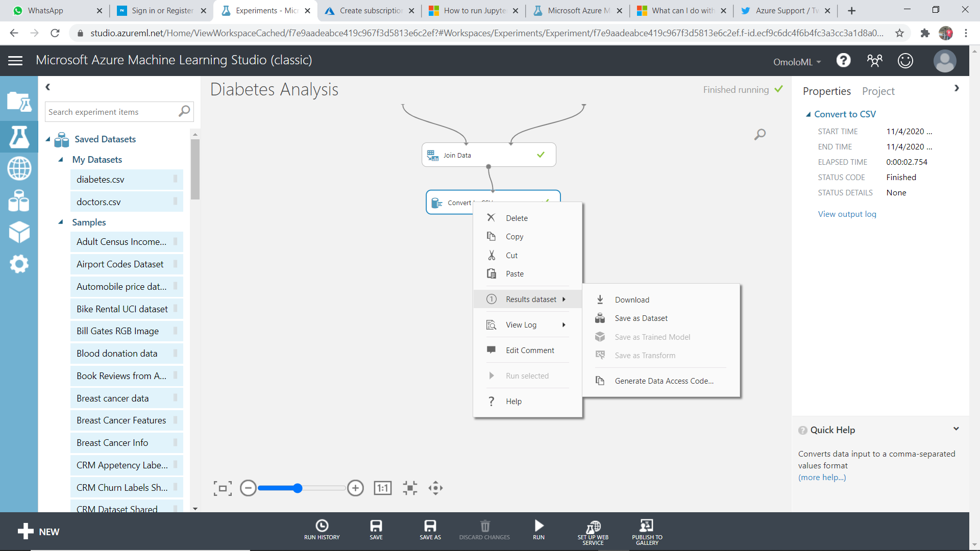Click the zoom slider handle
The width and height of the screenshot is (980, 551).
click(298, 488)
